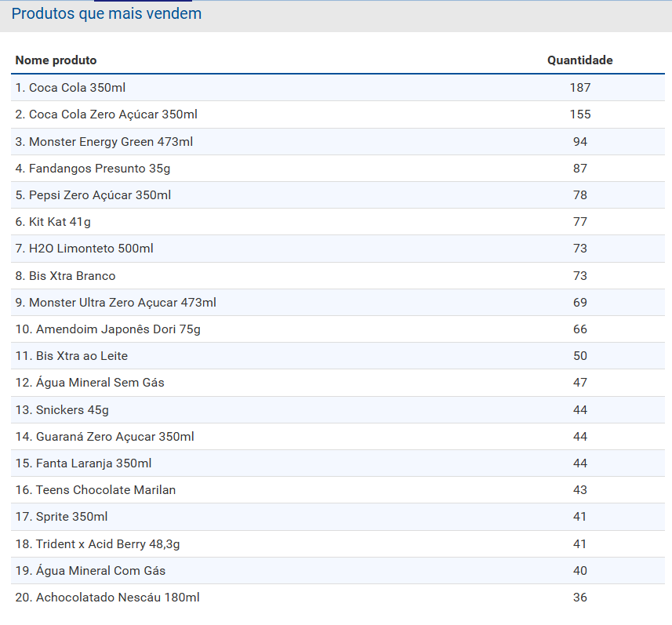
Task: Click the "Quantidade" column header
Action: click(x=579, y=60)
